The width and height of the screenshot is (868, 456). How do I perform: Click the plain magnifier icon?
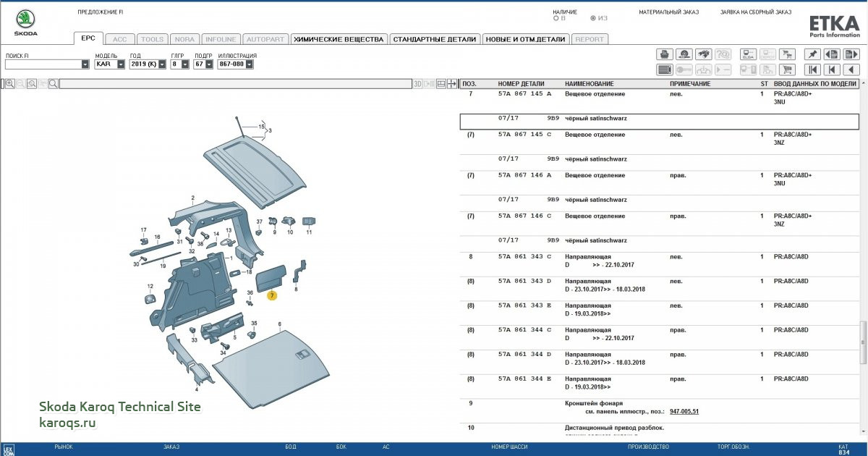[x=54, y=84]
